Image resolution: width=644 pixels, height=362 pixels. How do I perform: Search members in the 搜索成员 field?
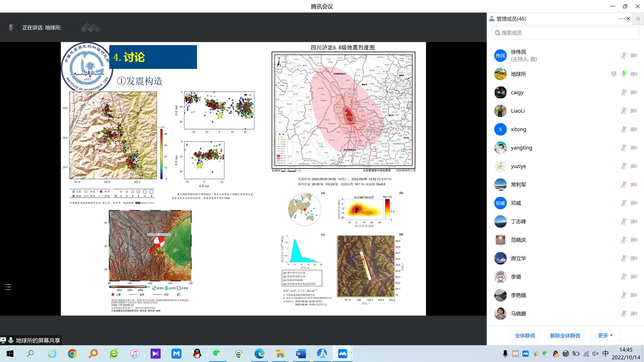(x=565, y=33)
